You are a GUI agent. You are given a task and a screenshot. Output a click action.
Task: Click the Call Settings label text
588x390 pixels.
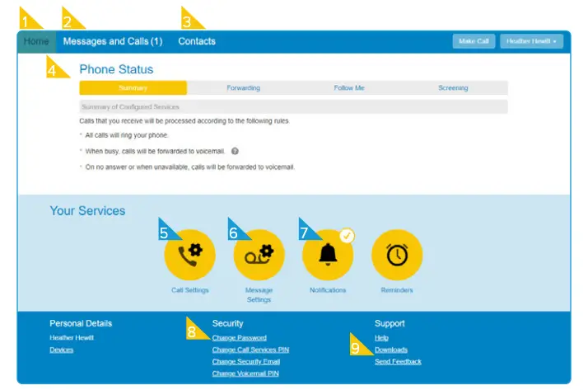(x=189, y=290)
